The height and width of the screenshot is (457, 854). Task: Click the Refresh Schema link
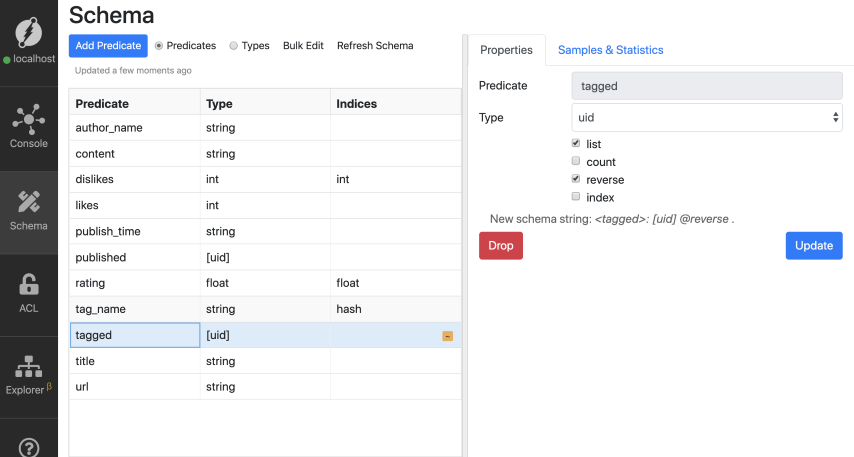(375, 46)
